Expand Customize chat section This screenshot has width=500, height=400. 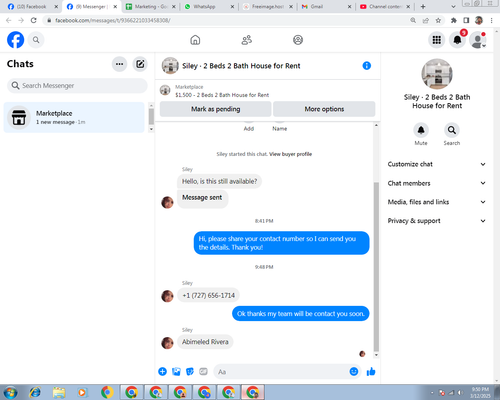click(x=437, y=164)
